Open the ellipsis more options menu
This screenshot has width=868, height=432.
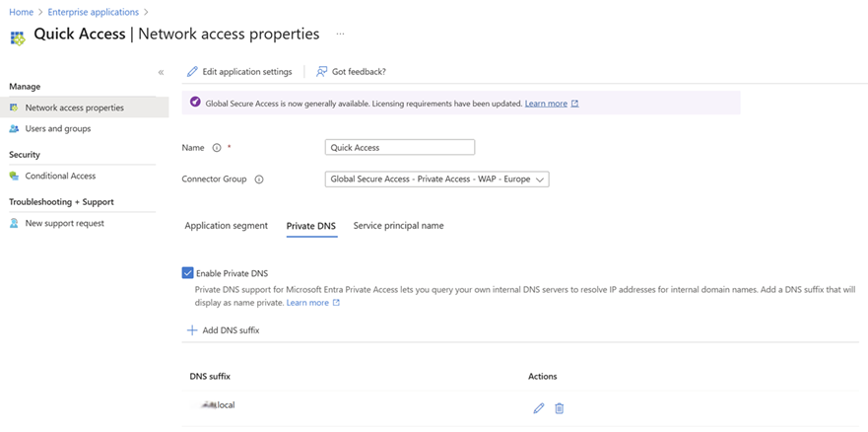click(x=341, y=35)
